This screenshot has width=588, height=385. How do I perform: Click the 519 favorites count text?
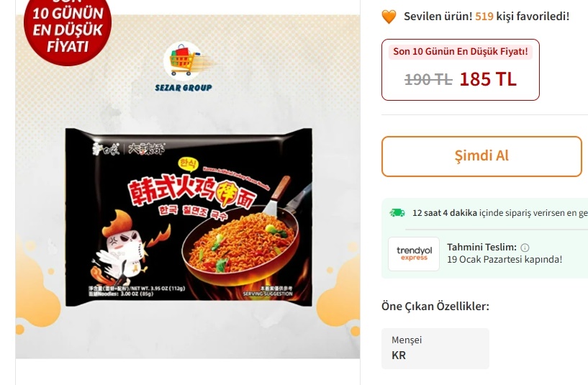click(x=484, y=17)
